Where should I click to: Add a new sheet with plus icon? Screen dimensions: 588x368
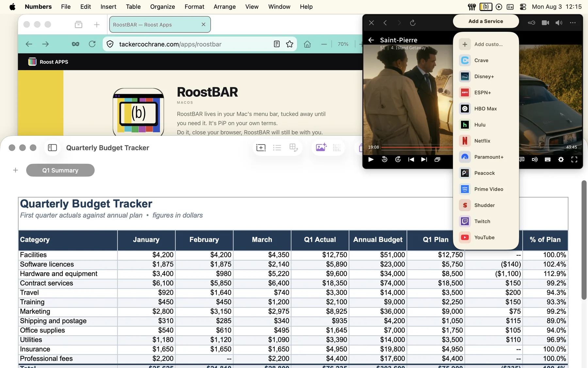click(x=15, y=170)
